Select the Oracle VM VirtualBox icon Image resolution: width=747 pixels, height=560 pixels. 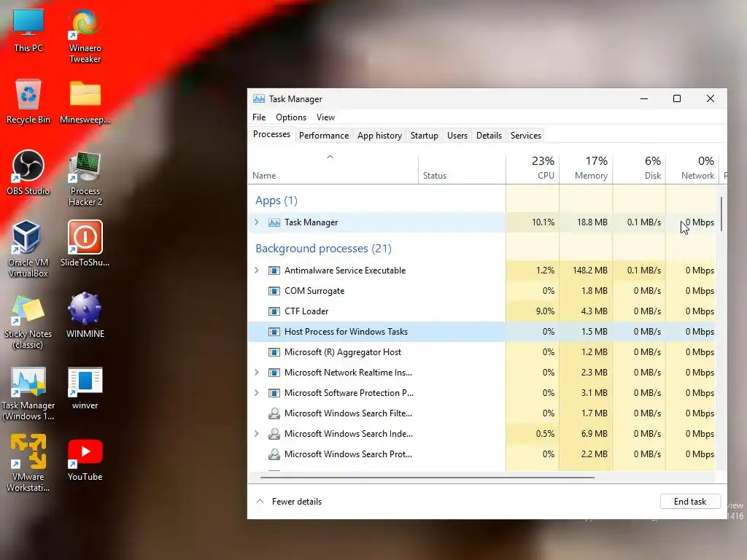tap(28, 249)
